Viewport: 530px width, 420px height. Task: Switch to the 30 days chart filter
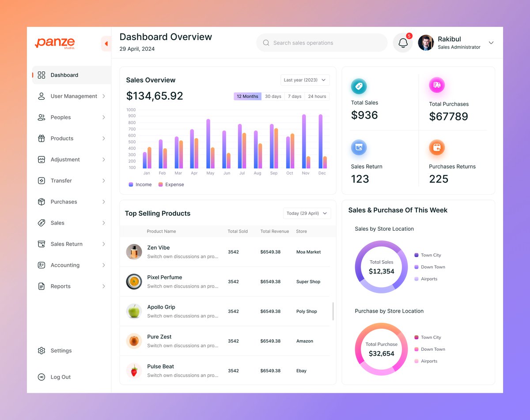point(273,96)
